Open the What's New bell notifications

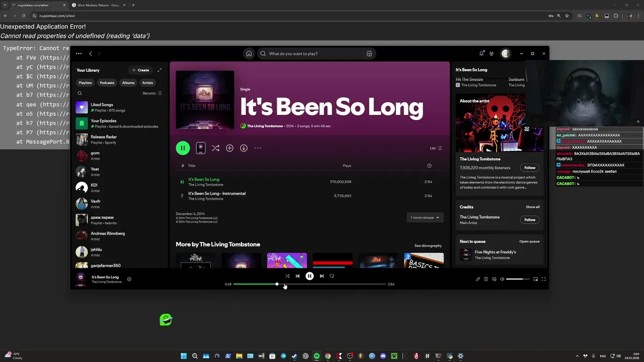[x=481, y=53]
